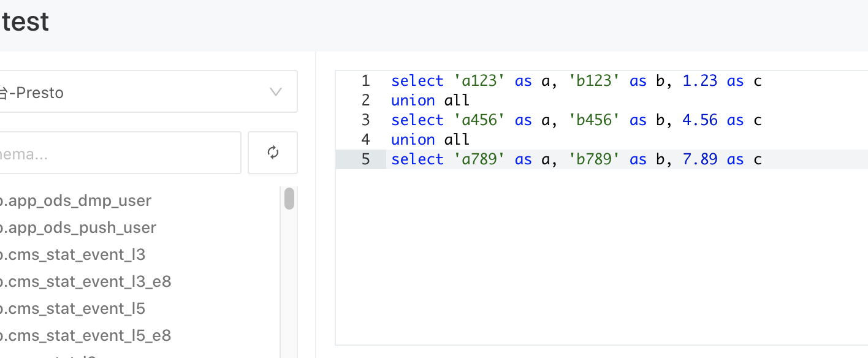This screenshot has height=358, width=868.
Task: Click alias 'b123' on line 1
Action: (593, 80)
